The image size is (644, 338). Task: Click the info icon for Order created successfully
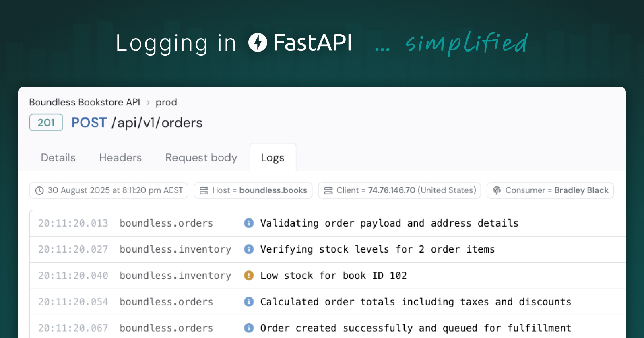(x=249, y=328)
